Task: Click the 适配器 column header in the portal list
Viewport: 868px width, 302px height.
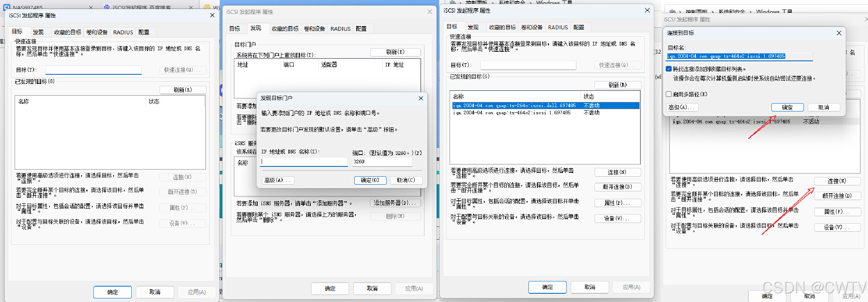Action: tap(329, 65)
